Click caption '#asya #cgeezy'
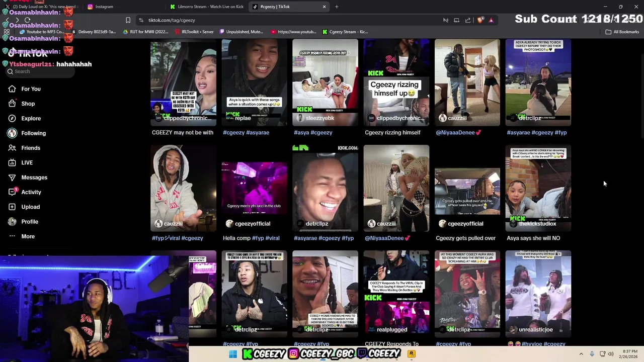The width and height of the screenshot is (644, 362). tap(313, 133)
